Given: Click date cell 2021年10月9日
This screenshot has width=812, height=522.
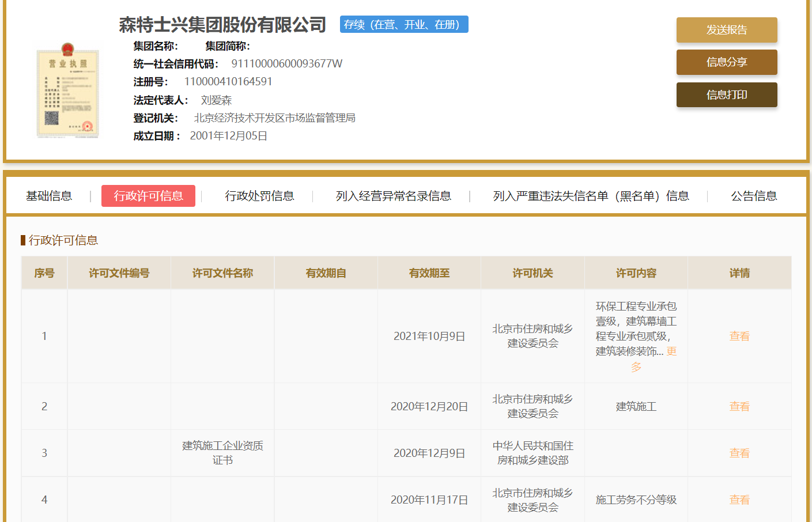Looking at the screenshot, I should 429,336.
